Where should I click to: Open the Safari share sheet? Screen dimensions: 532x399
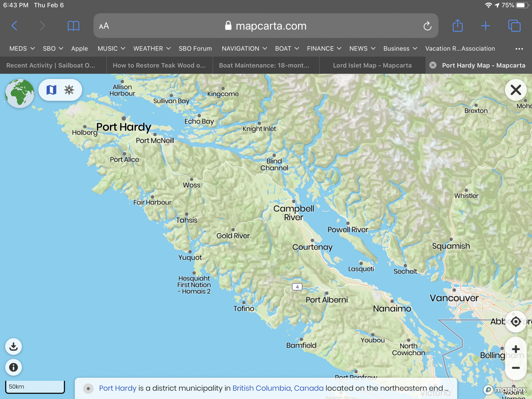coord(458,26)
